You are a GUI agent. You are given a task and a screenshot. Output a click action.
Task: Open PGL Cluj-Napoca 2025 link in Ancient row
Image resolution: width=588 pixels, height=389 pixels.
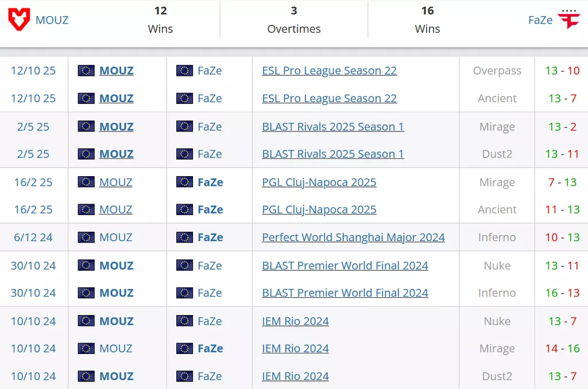[x=319, y=209]
